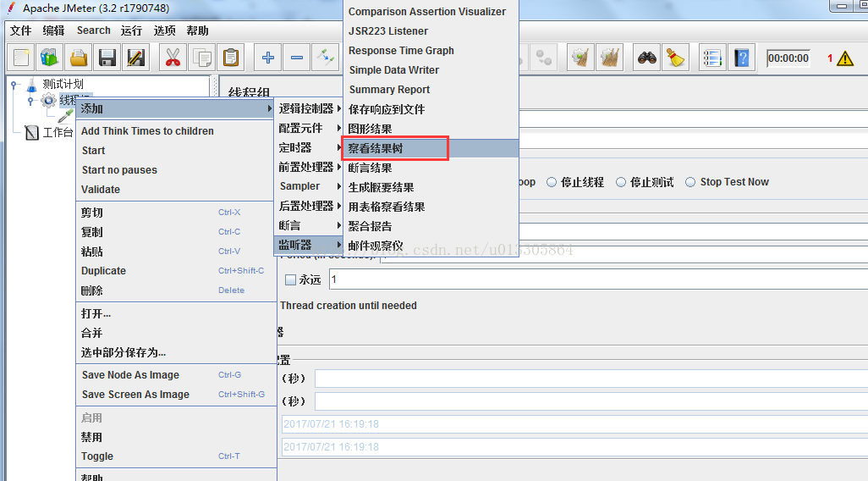Open the 监听器 listener submenu
Image resolution: width=868 pixels, height=481 pixels.
pyautogui.click(x=309, y=245)
